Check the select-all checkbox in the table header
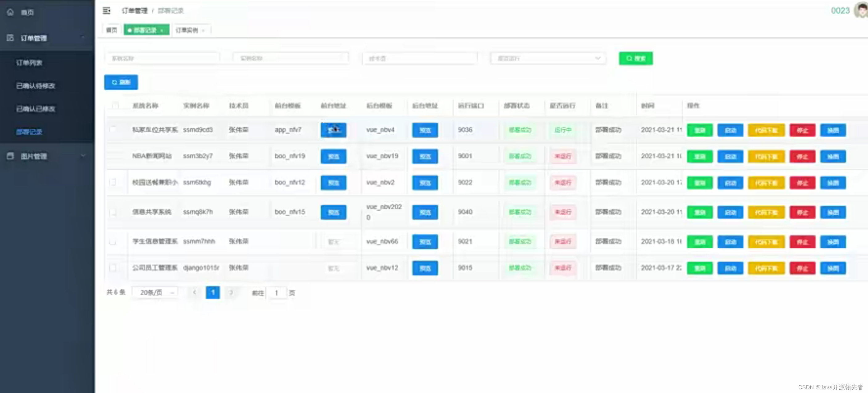 pos(115,105)
